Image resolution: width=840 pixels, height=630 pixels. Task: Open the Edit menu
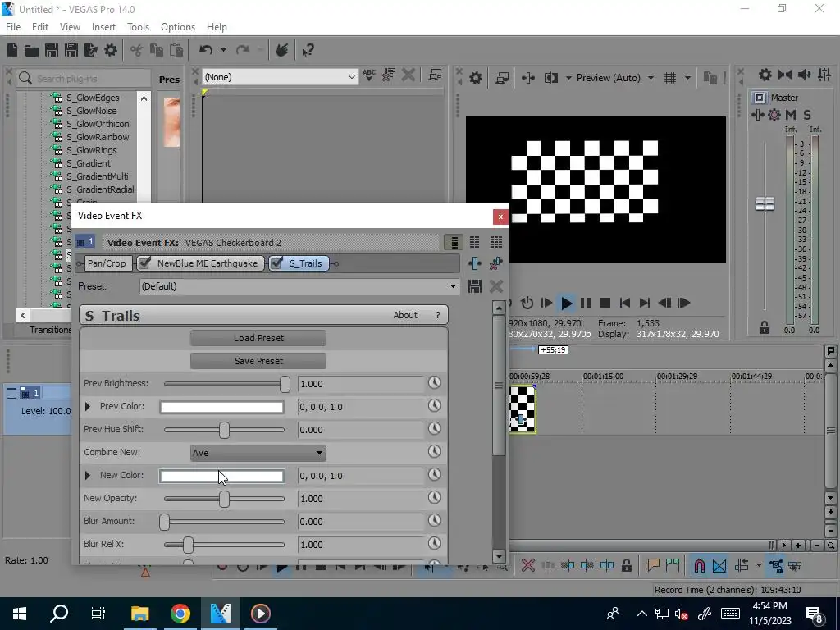(x=40, y=27)
